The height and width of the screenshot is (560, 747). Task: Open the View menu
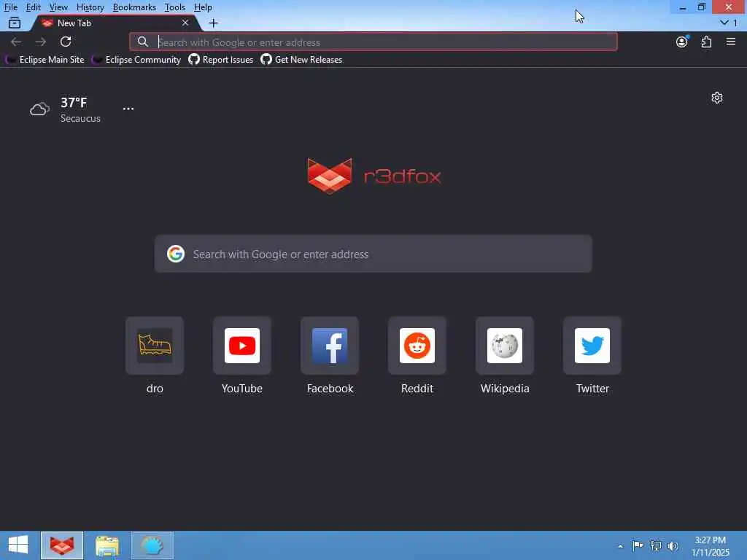(x=58, y=7)
